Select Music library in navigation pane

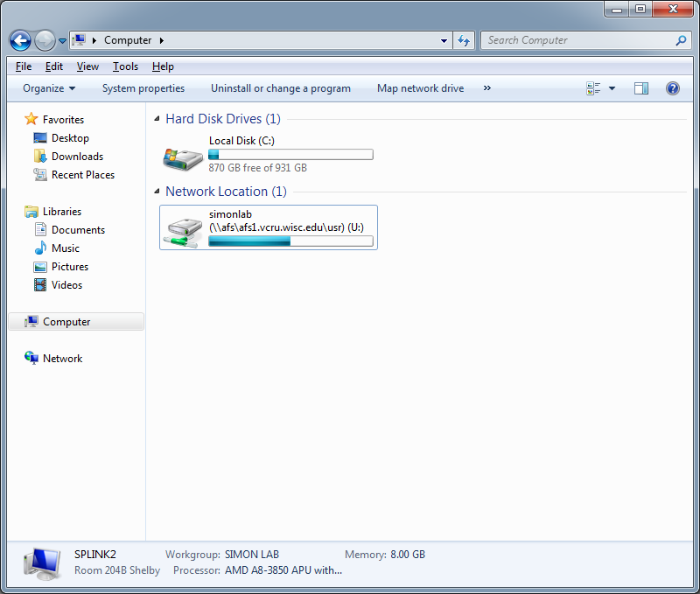[x=65, y=248]
